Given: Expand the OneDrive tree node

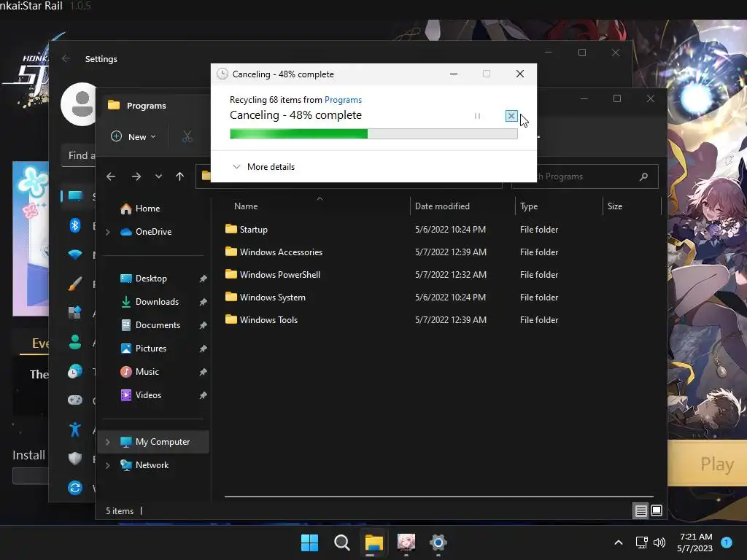Looking at the screenshot, I should pyautogui.click(x=108, y=232).
